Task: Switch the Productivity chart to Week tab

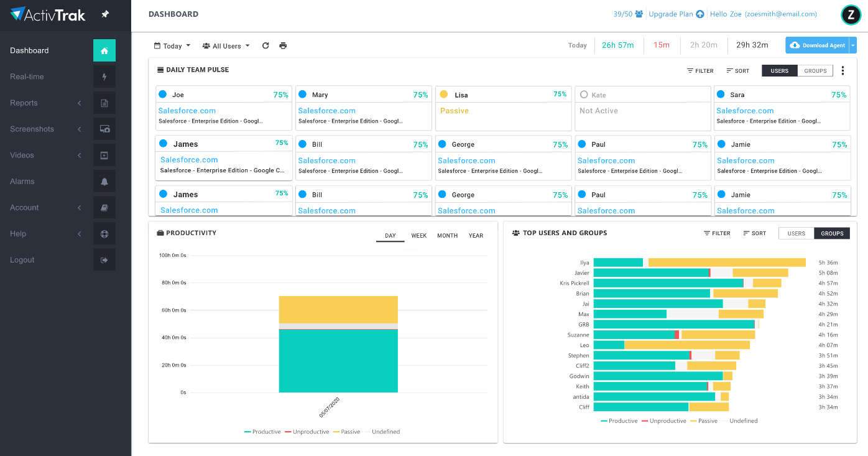Action: 418,236
